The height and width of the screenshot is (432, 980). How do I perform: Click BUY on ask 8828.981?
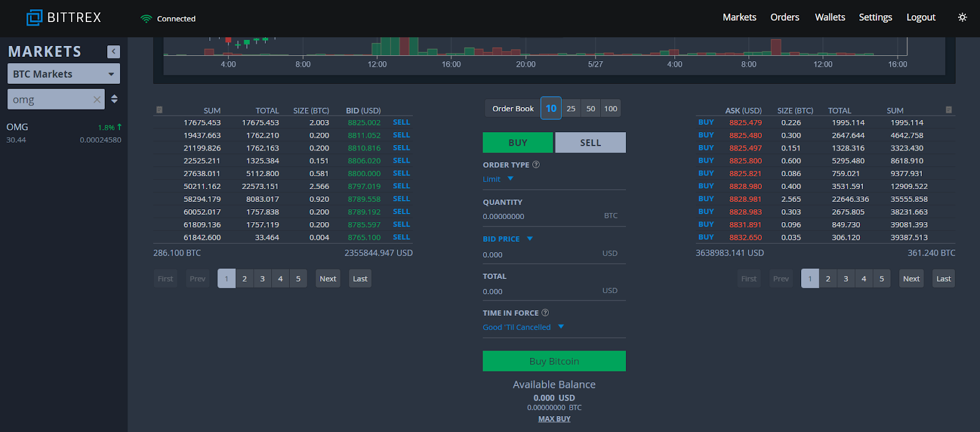706,199
